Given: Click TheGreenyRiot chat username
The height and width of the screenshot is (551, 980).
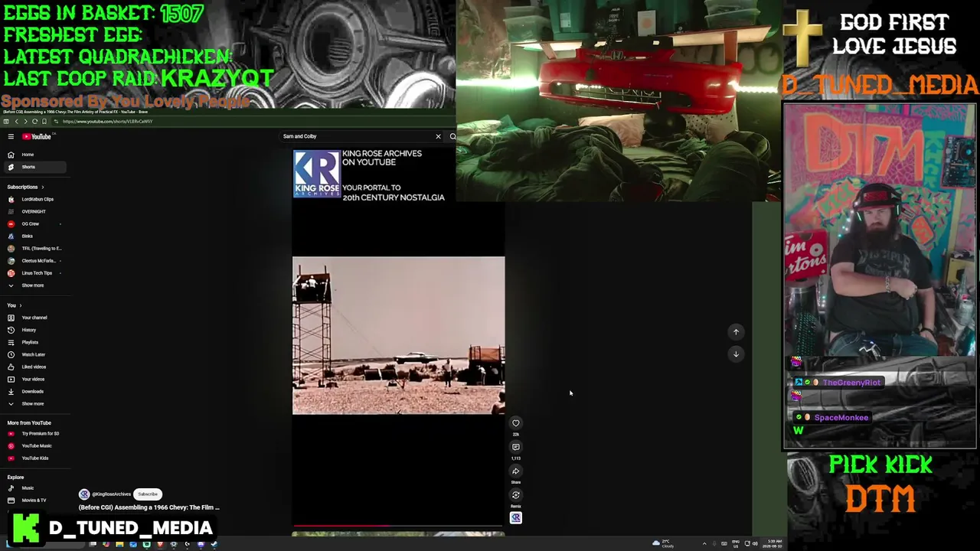Looking at the screenshot, I should [x=851, y=383].
